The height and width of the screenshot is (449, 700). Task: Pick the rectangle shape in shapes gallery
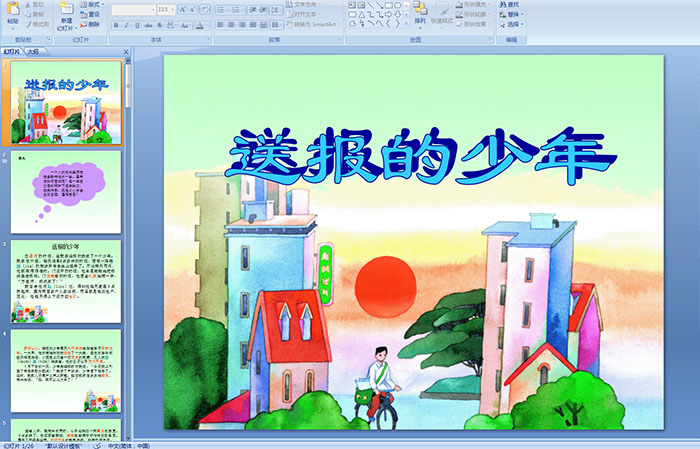pos(388,5)
